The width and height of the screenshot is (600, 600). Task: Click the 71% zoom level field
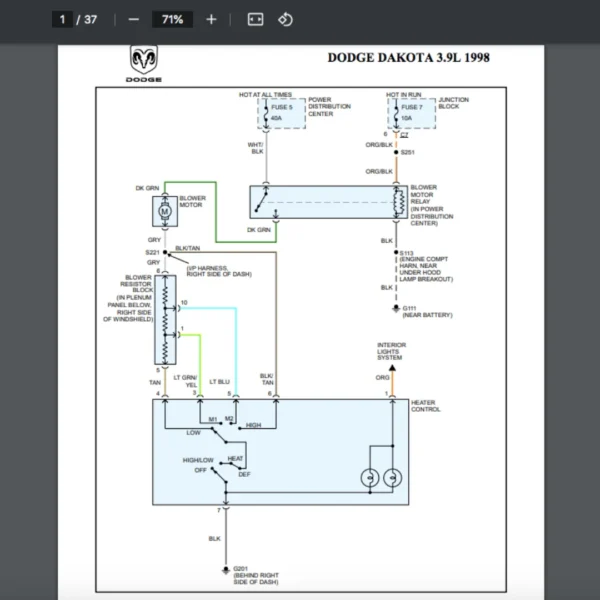[x=172, y=20]
